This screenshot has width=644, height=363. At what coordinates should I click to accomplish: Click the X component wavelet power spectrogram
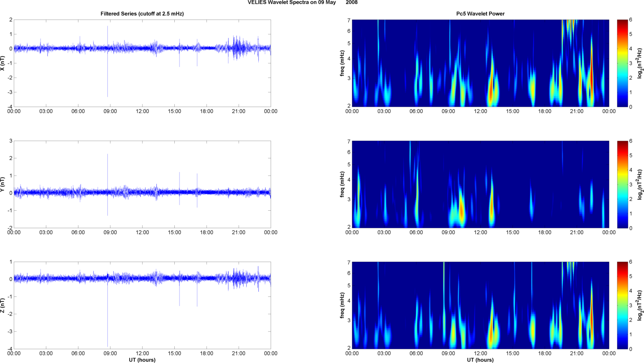[480, 63]
